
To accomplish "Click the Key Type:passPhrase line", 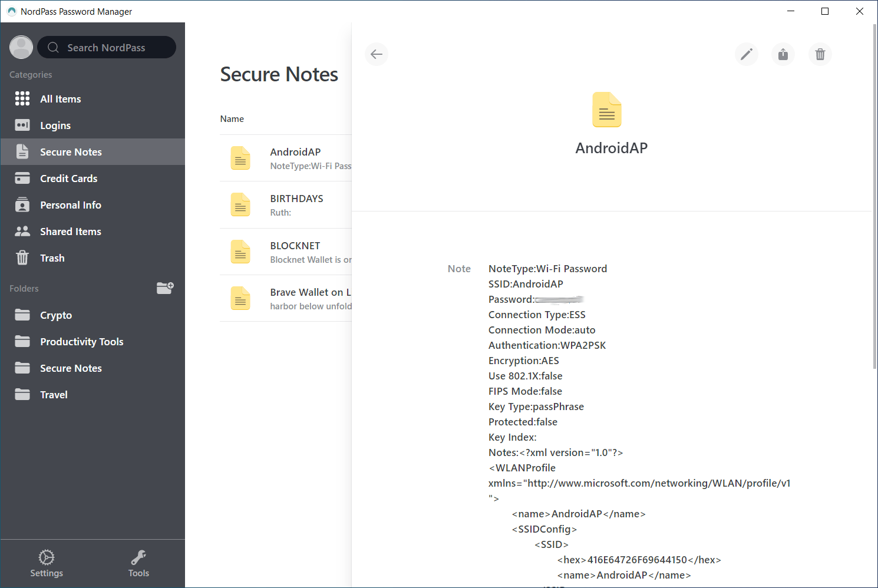I will [536, 407].
